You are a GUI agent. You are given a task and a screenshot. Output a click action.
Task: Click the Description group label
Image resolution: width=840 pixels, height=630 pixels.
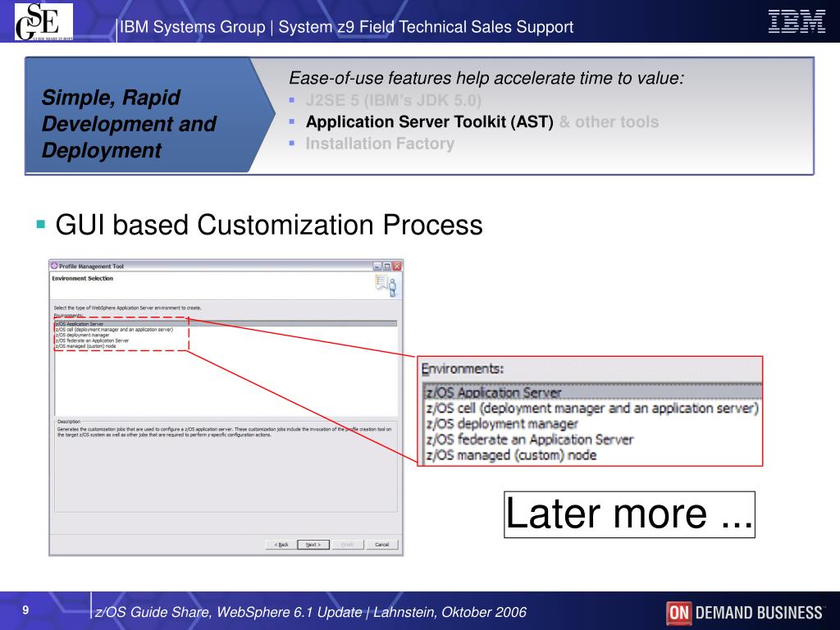(69, 422)
